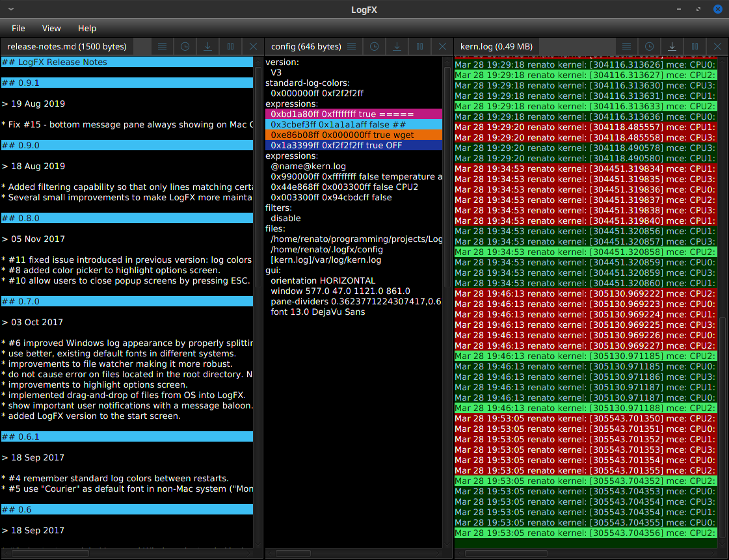Image resolution: width=729 pixels, height=560 pixels.
Task: Click the '## LogFX Release Notes' heading line
Action: (x=127, y=62)
